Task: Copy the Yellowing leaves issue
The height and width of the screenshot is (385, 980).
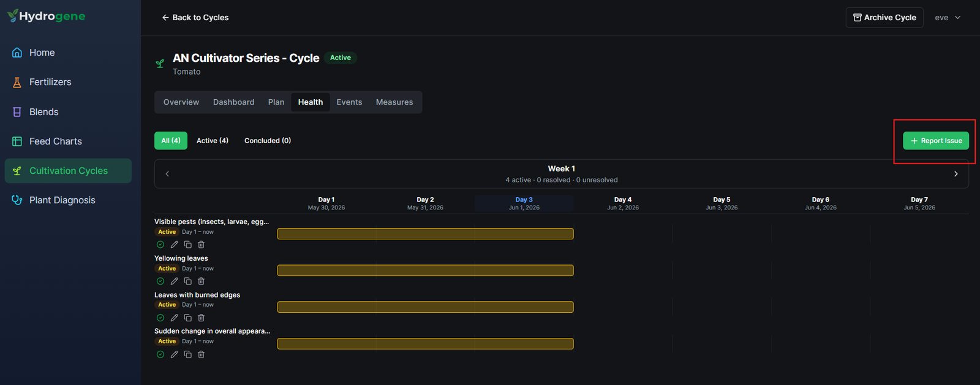Action: click(187, 281)
